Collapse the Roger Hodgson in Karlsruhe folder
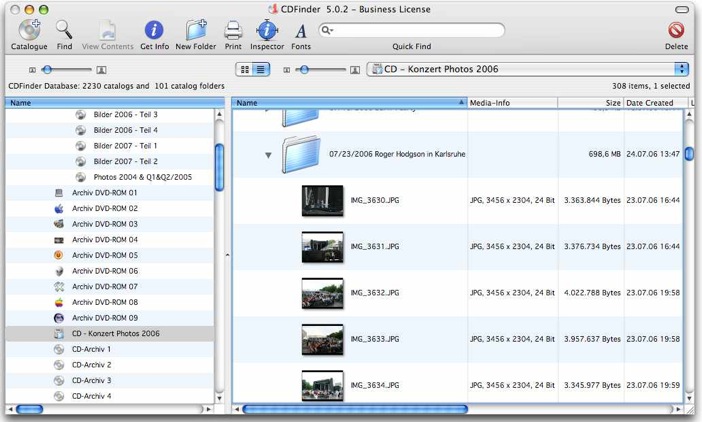The image size is (702, 422). tap(268, 155)
